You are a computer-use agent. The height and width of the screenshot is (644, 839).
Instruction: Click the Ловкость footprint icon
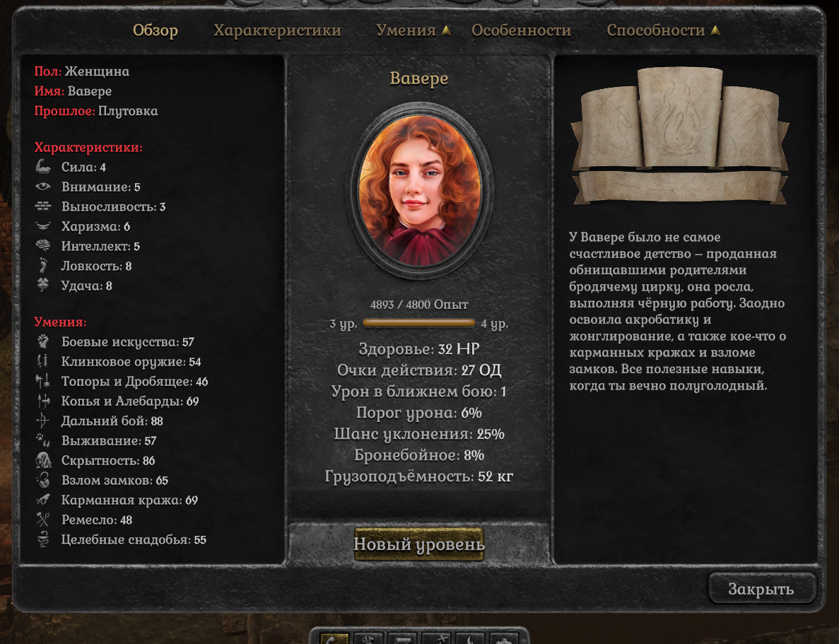point(43,266)
